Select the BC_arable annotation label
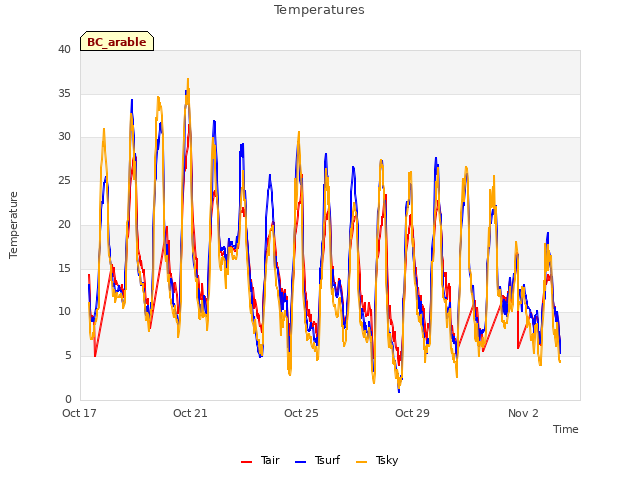The image size is (640, 480). 117,41
